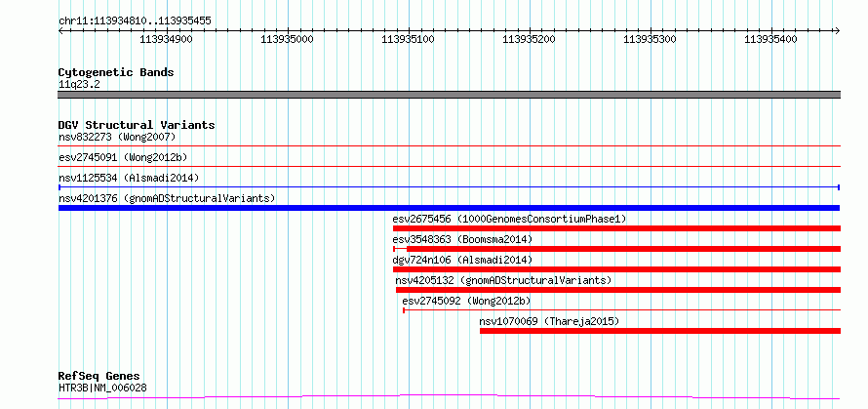
Task: Click the chr11:113934810..113935455 region label
Action: tap(135, 21)
